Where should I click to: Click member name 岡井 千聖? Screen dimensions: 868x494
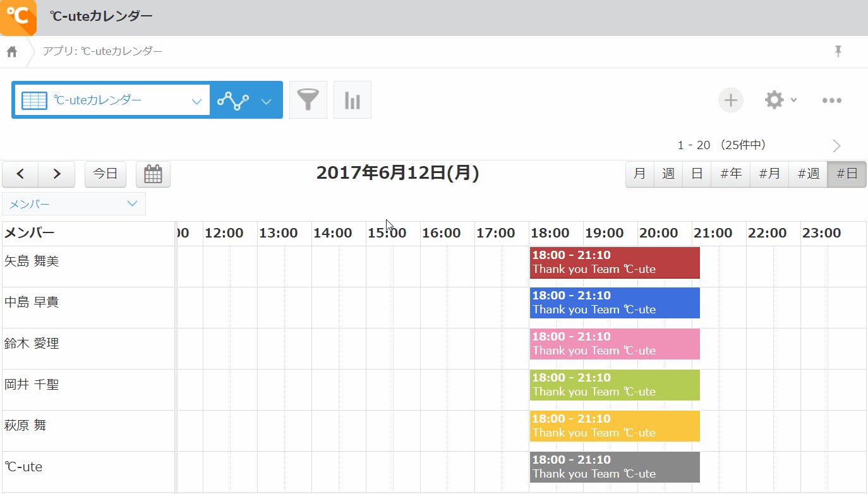click(32, 384)
